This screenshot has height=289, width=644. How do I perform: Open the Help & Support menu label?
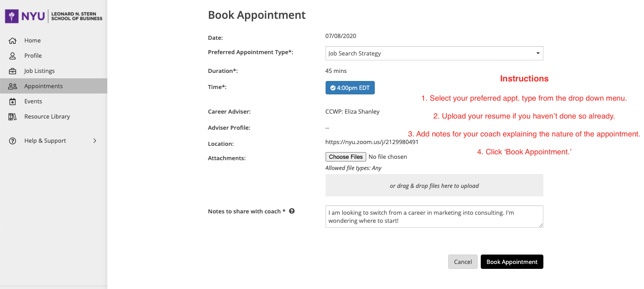pos(45,141)
